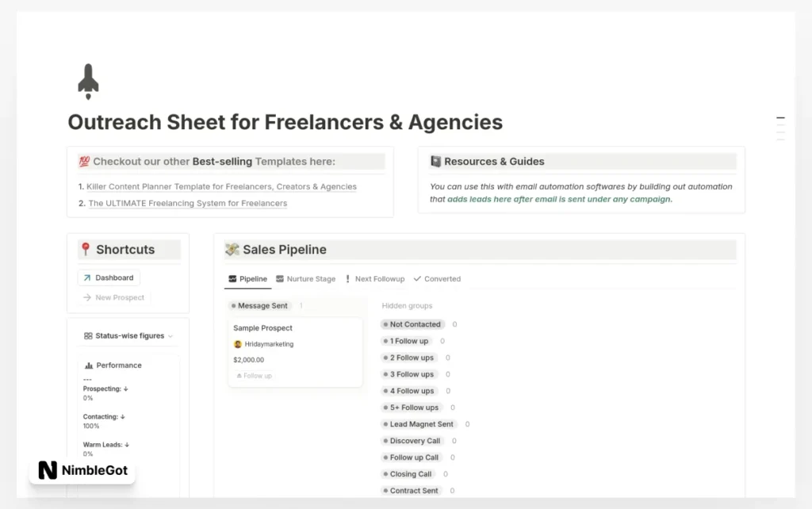Click the Contract Sent hidden group

pos(412,490)
